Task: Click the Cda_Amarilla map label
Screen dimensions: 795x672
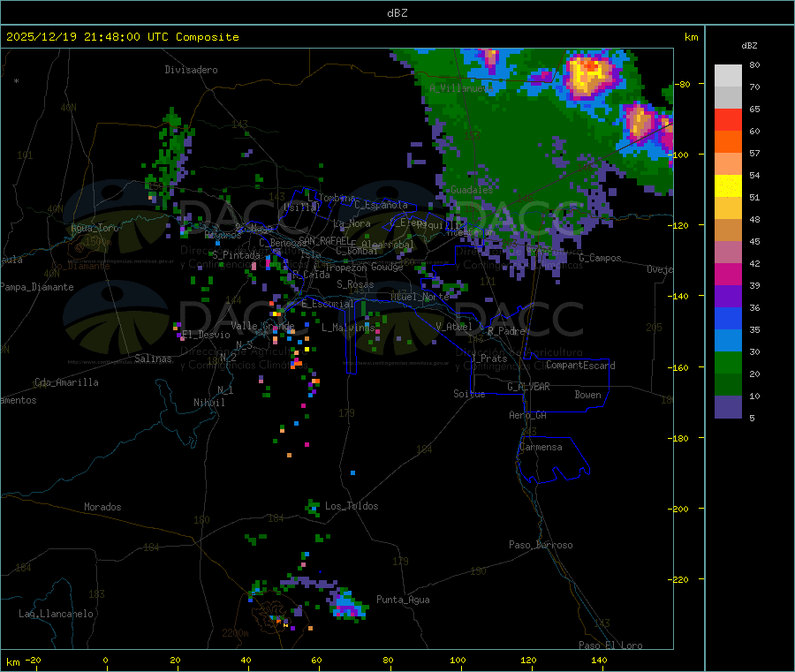Action: point(66,382)
